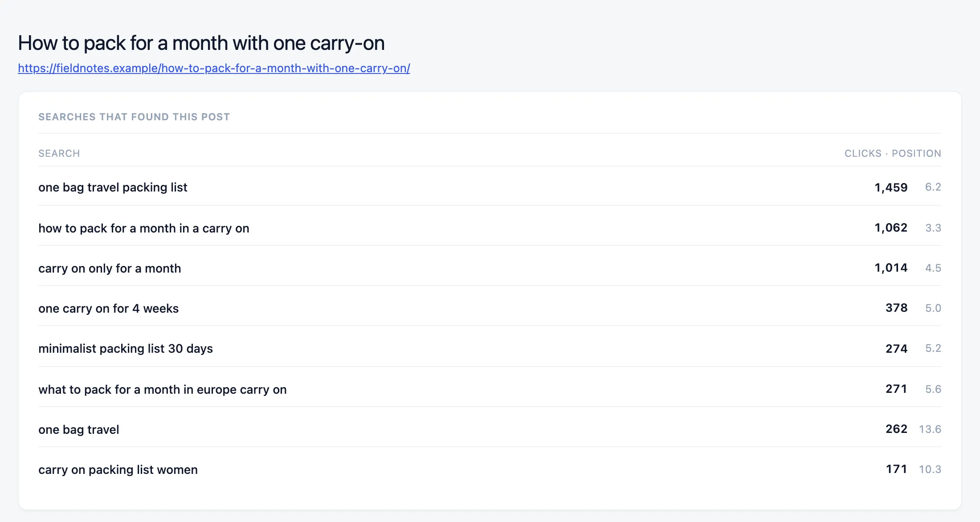Image resolution: width=980 pixels, height=522 pixels.
Task: Click the 'CLICKS · POSITION' column header
Action: (x=893, y=153)
